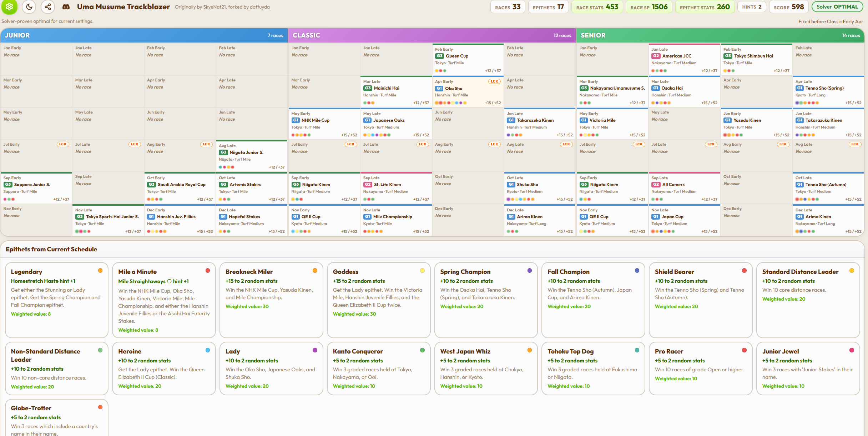Click the RACE SP 1506 chip
Image resolution: width=868 pixels, height=436 pixels.
[x=649, y=7]
